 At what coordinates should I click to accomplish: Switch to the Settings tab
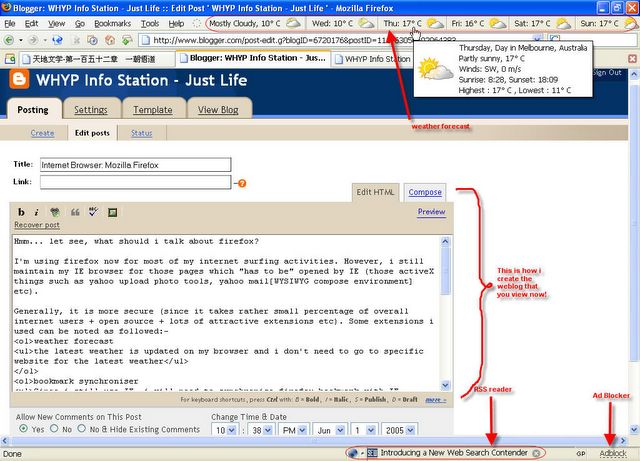[91, 109]
